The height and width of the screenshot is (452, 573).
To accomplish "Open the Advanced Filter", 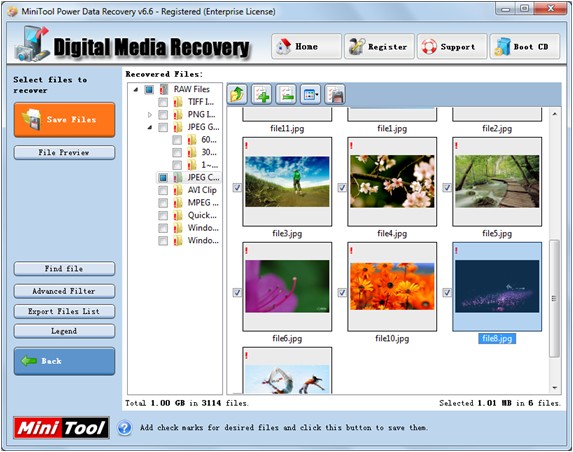I will 64,291.
